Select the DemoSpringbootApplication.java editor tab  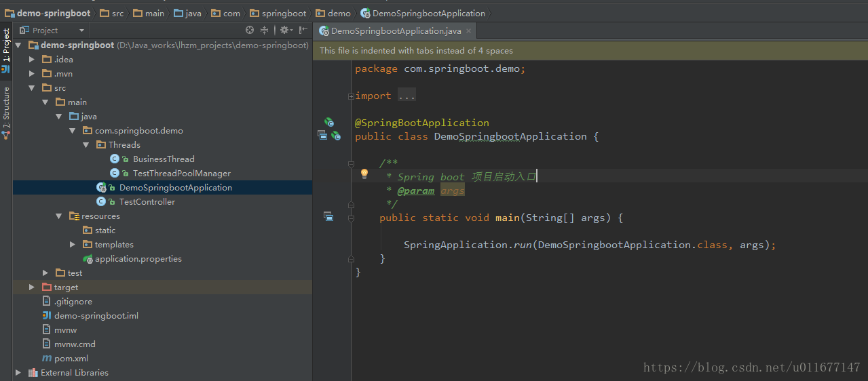pyautogui.click(x=395, y=31)
